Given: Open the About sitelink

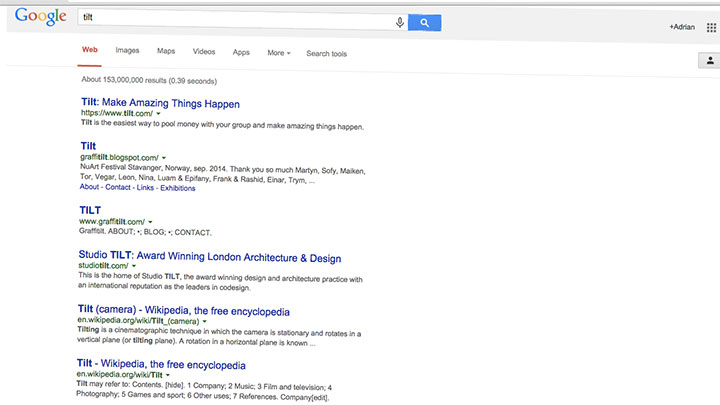Looking at the screenshot, I should (x=89, y=187).
